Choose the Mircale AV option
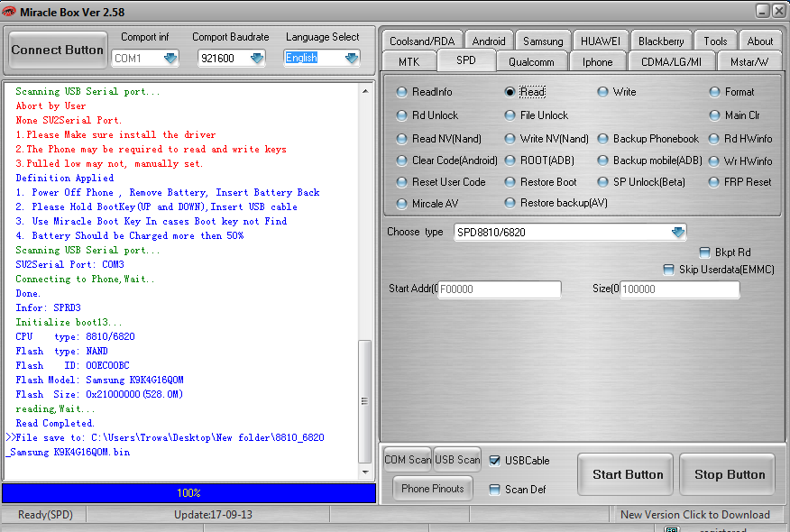The image size is (790, 532). coord(401,204)
